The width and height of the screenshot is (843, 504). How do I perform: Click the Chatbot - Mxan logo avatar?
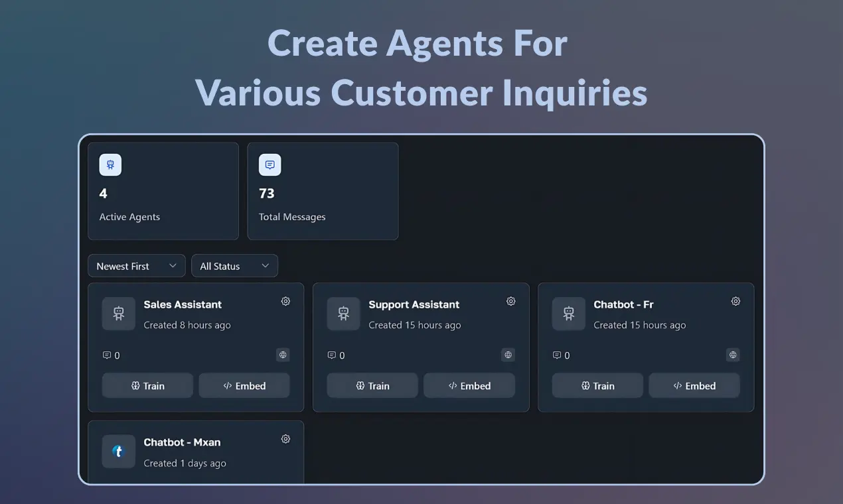point(119,452)
